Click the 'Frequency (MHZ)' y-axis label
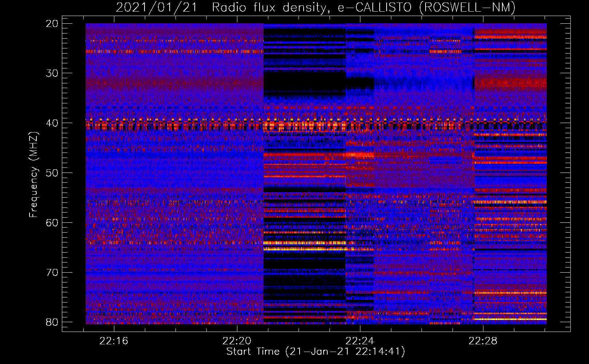This screenshot has width=589, height=364. click(33, 175)
